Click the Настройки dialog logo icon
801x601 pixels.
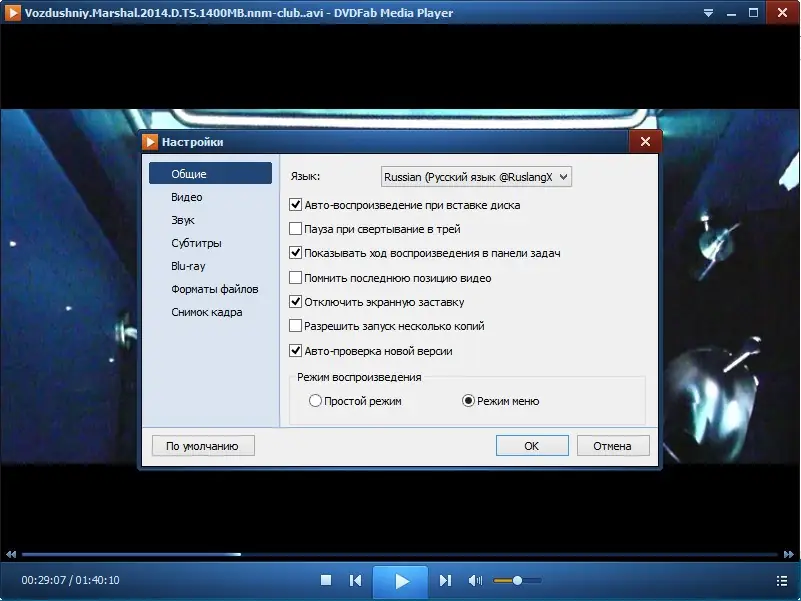(150, 142)
